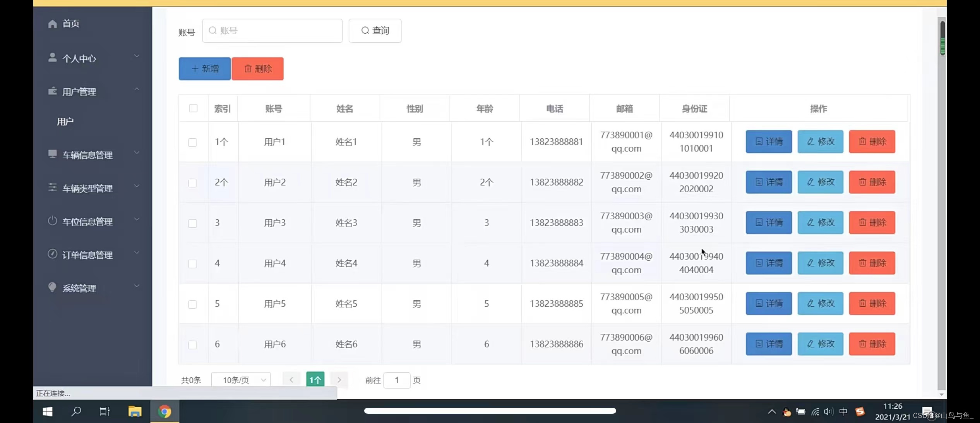The width and height of the screenshot is (980, 423).
Task: Click phone cell 13823888883
Action: click(556, 223)
